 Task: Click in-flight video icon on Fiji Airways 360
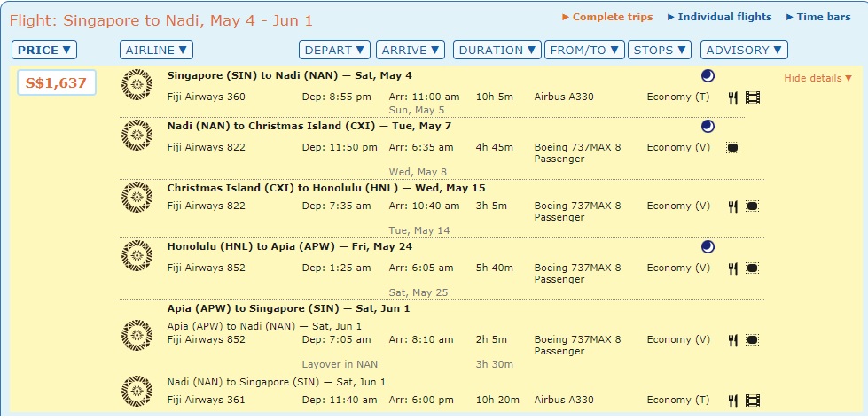click(753, 97)
